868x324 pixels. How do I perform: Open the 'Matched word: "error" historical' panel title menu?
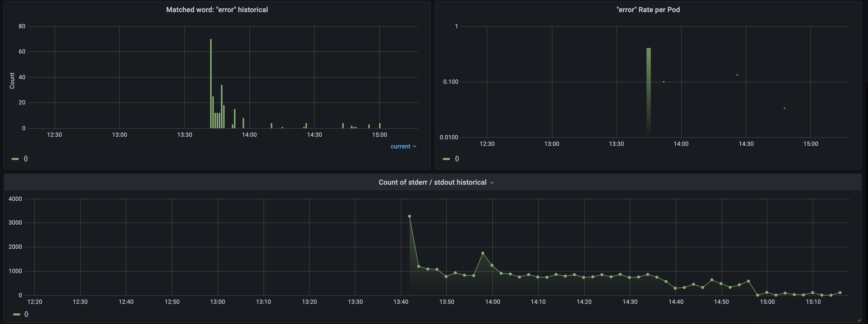217,10
